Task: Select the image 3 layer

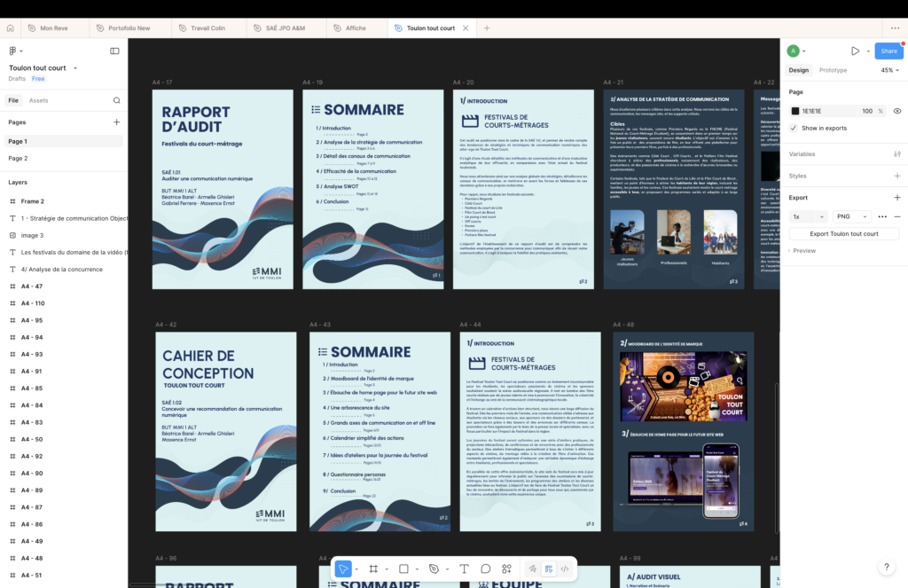Action: click(x=64, y=235)
